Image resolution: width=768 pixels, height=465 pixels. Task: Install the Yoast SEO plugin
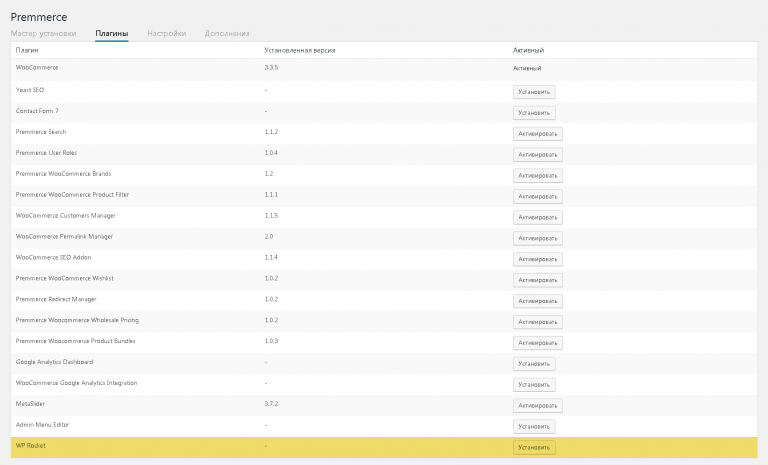coord(534,92)
